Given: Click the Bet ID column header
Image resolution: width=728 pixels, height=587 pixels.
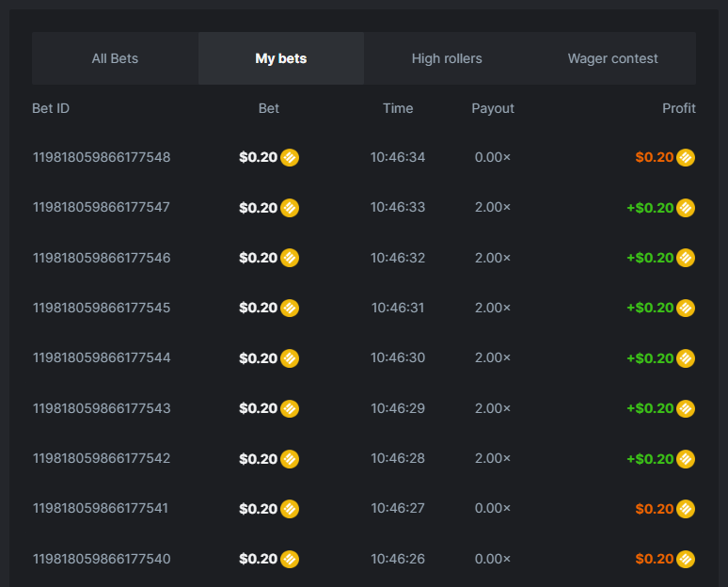Looking at the screenshot, I should coord(51,108).
